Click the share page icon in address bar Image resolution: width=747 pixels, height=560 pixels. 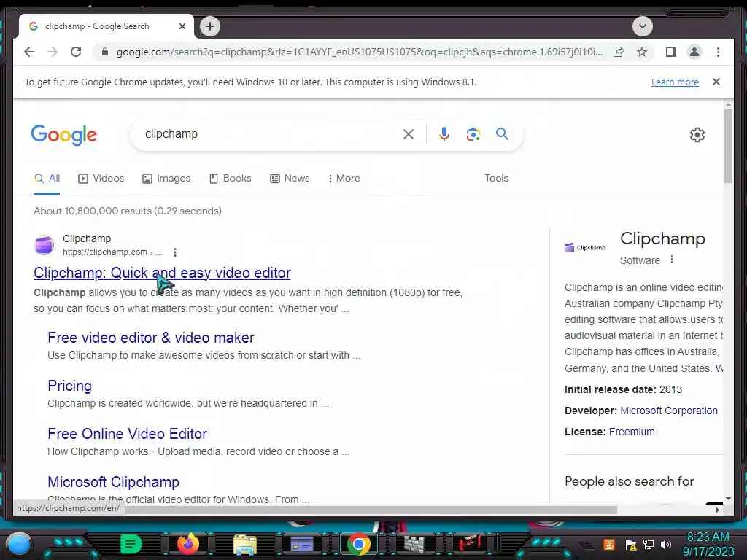(x=619, y=52)
